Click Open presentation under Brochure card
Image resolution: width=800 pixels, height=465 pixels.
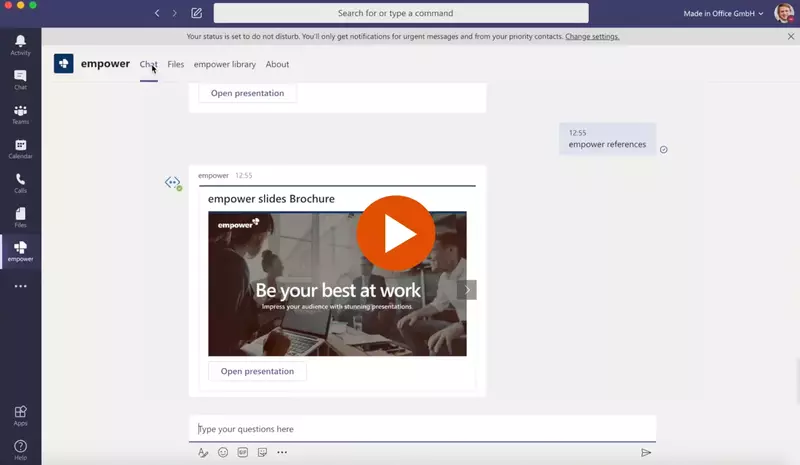click(x=257, y=371)
